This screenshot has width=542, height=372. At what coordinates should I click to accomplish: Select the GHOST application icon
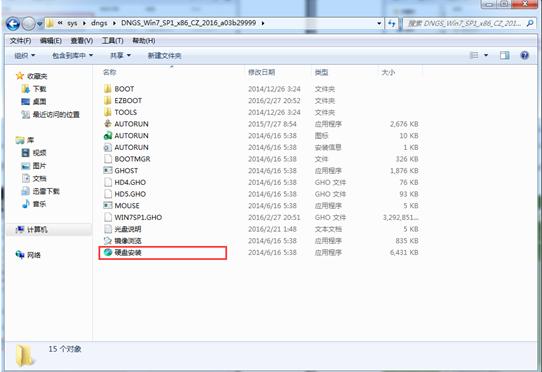pos(108,170)
